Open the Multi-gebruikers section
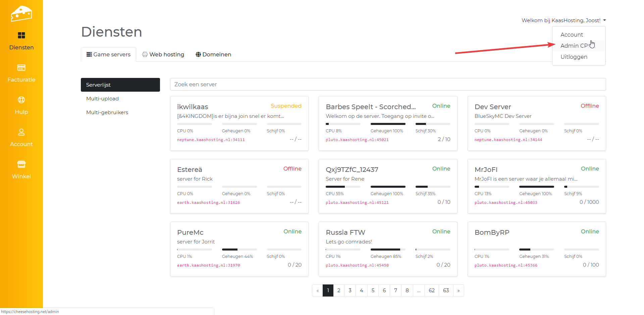 (107, 113)
